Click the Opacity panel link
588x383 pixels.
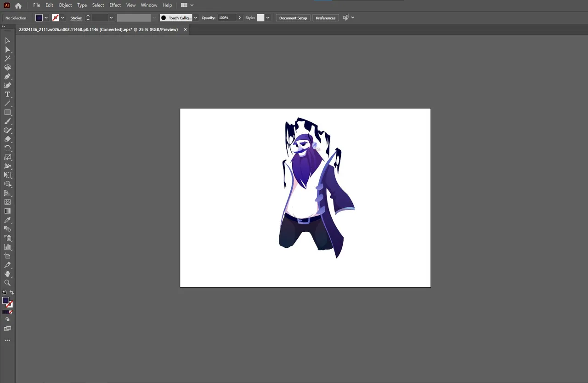click(x=209, y=18)
